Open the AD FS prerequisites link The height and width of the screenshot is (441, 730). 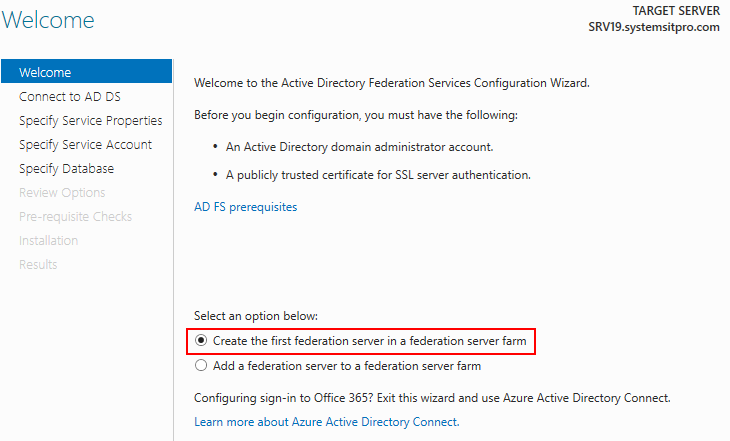245,207
